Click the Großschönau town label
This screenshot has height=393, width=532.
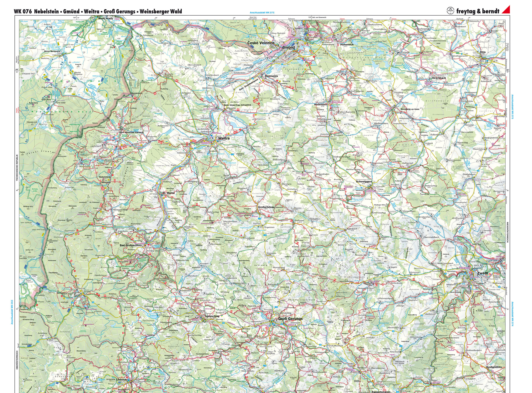click(x=266, y=207)
